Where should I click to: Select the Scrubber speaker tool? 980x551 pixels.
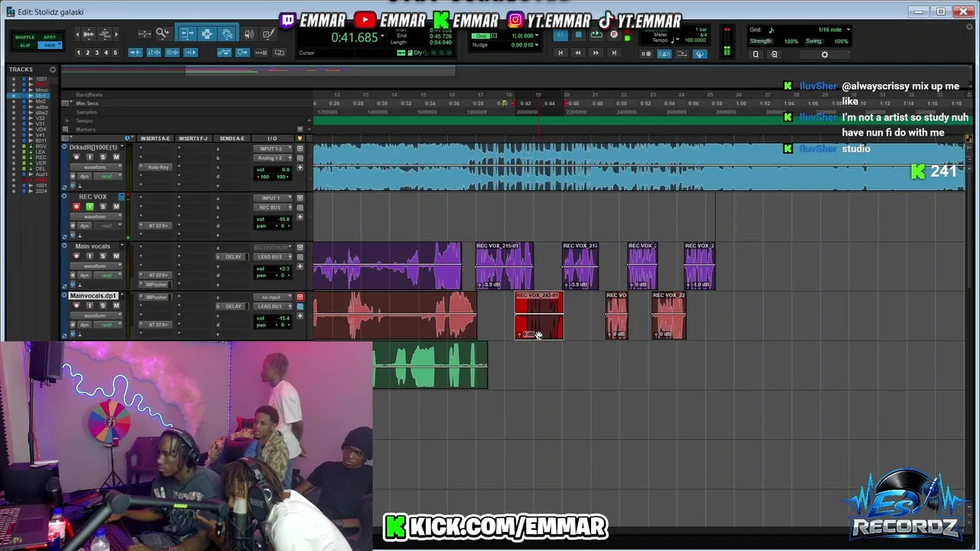point(250,34)
